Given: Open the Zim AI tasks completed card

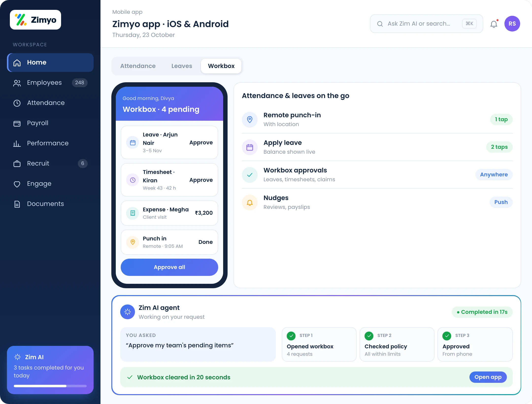Looking at the screenshot, I should pos(50,370).
